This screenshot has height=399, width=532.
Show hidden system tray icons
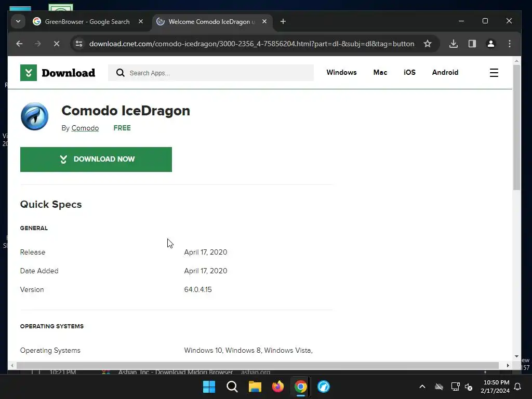(422, 387)
